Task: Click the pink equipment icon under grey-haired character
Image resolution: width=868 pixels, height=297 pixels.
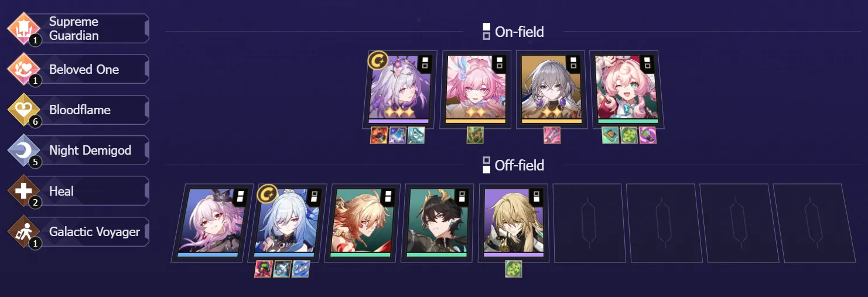Action: click(x=552, y=135)
